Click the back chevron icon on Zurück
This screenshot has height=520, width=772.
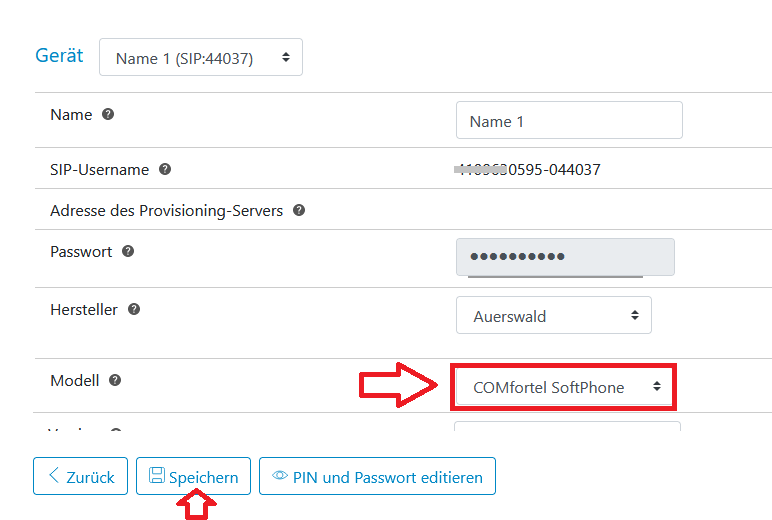point(54,475)
